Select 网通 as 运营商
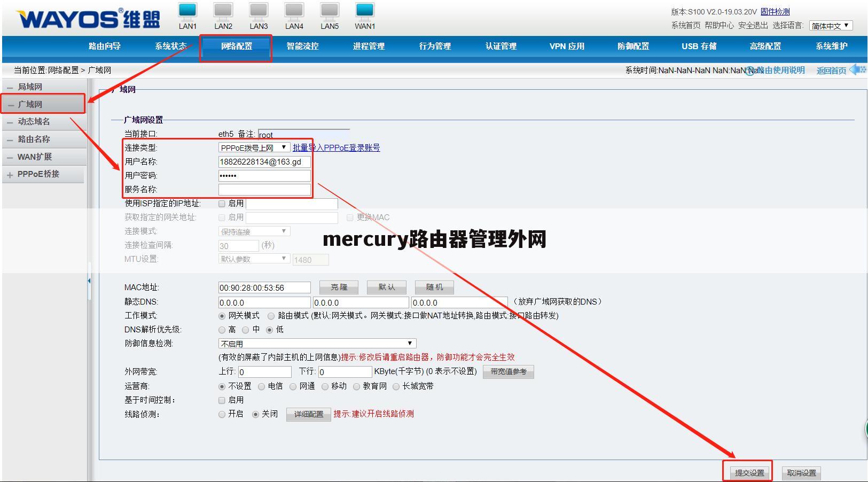Image resolution: width=868 pixels, height=482 pixels. (293, 386)
